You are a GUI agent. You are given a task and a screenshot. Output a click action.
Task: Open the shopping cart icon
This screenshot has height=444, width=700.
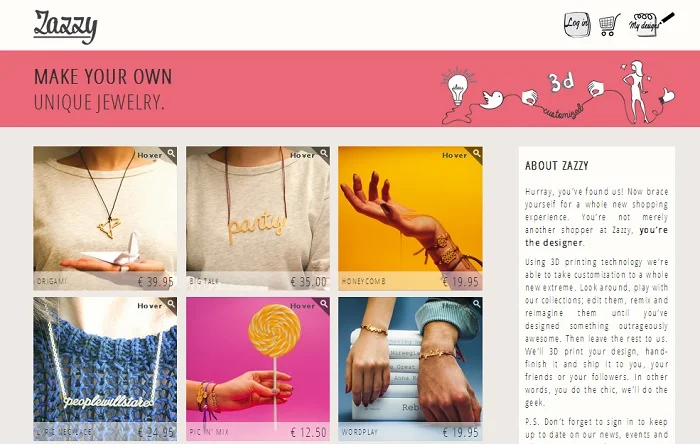pos(609,25)
